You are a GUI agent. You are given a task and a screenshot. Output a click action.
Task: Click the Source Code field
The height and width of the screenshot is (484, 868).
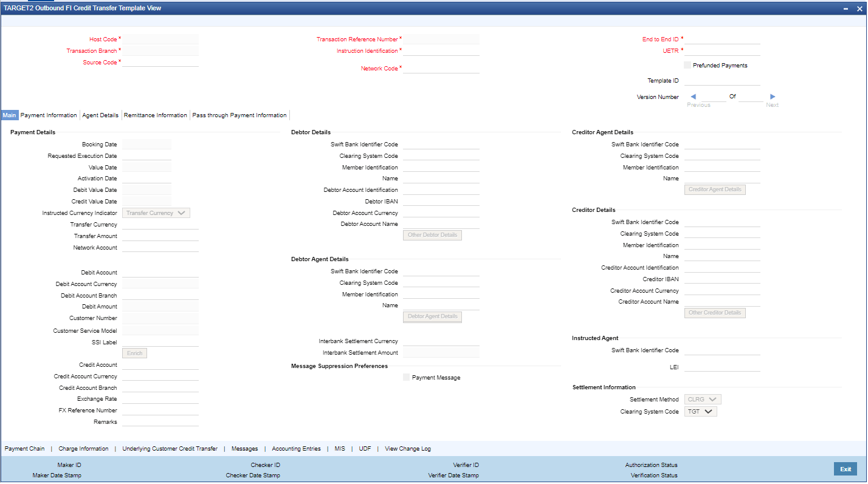coord(160,62)
